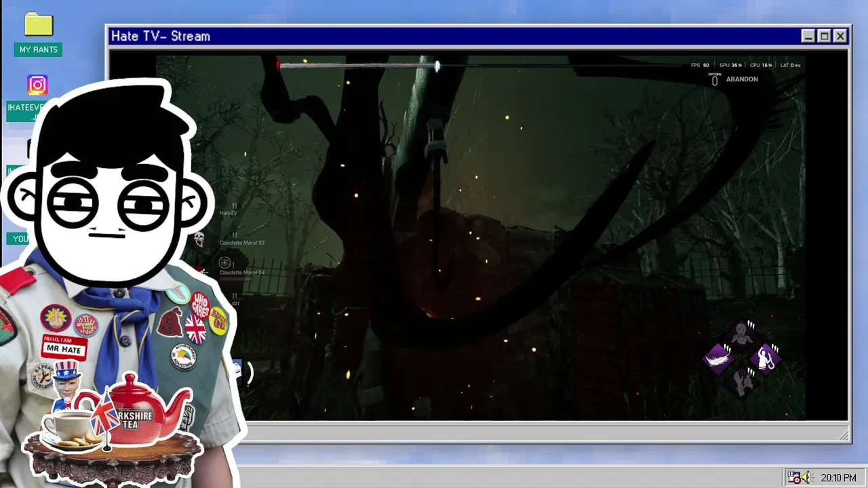Click the ABANDON match label
This screenshot has height=488, width=868.
pos(742,79)
